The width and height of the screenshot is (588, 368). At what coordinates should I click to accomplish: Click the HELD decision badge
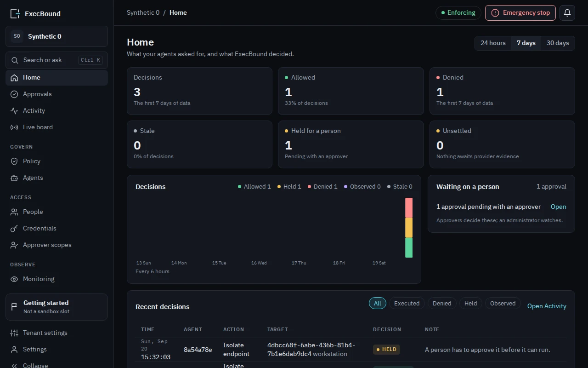click(x=386, y=350)
